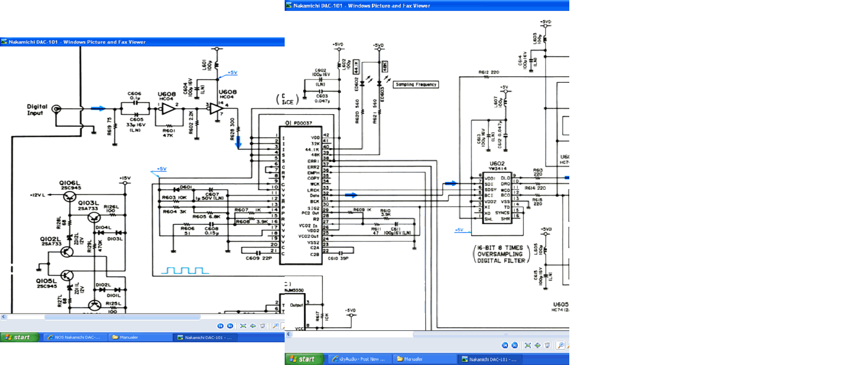Click the 'Q106L' transistor label
The height and width of the screenshot is (365, 868).
point(69,183)
